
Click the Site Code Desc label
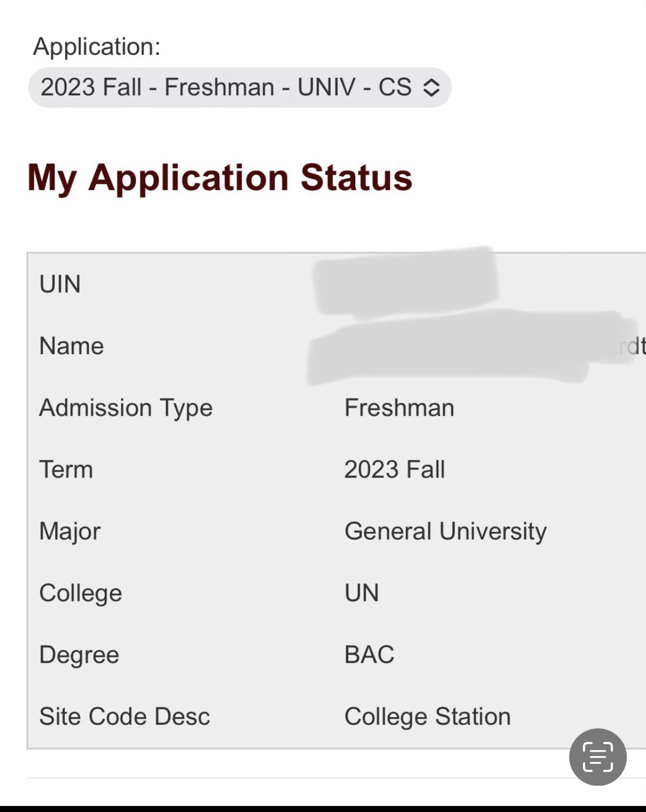point(125,717)
